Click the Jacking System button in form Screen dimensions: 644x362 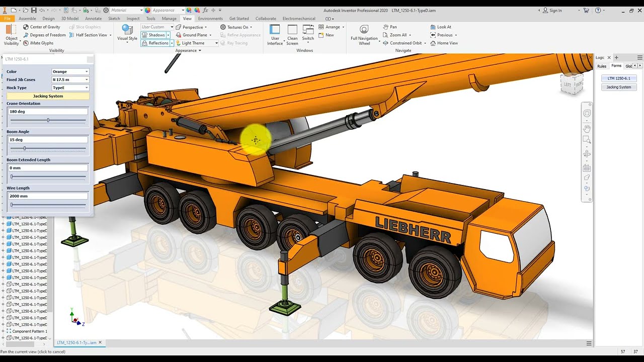[48, 96]
